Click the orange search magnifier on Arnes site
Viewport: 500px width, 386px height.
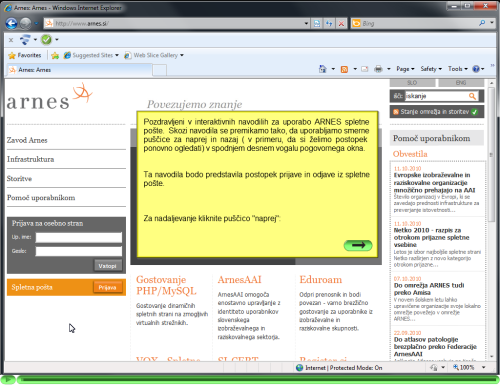pos(472,96)
